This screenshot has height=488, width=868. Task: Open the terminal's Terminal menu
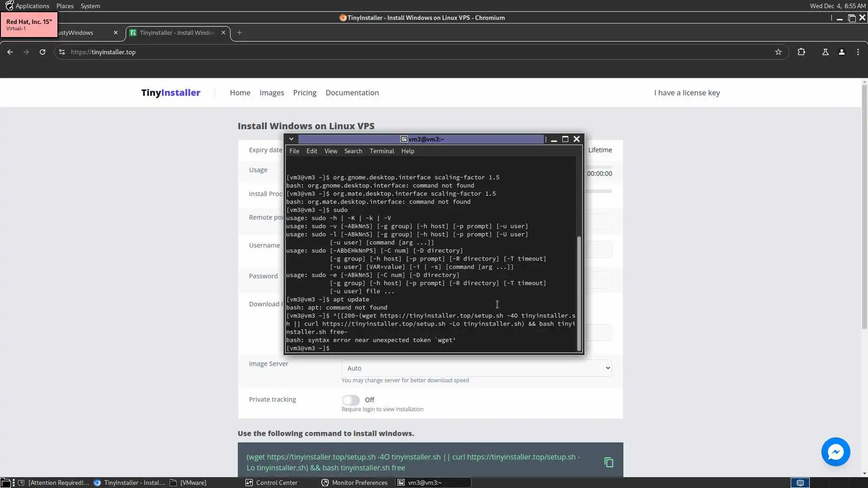click(382, 151)
